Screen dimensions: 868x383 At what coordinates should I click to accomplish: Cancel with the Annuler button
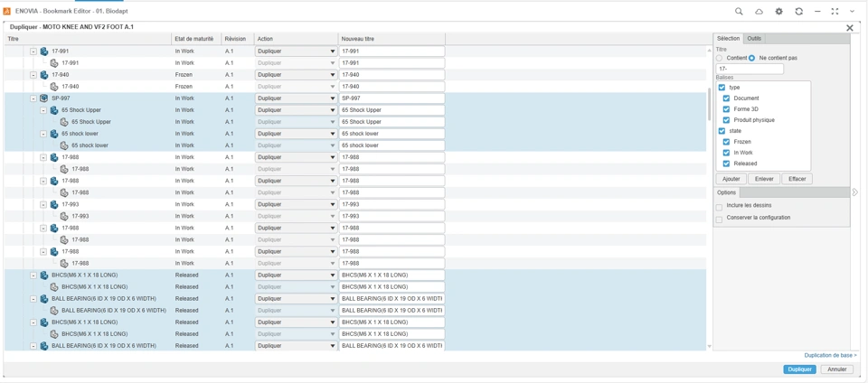(837, 369)
